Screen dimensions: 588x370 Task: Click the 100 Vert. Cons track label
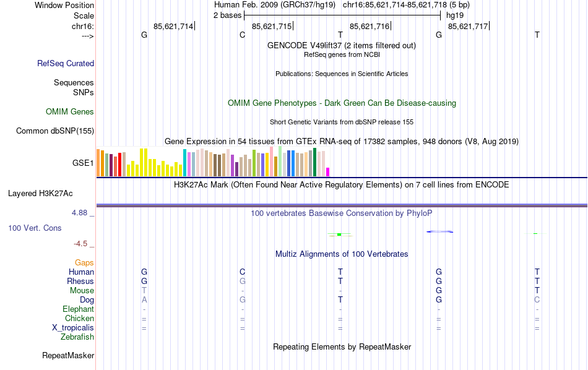point(35,228)
